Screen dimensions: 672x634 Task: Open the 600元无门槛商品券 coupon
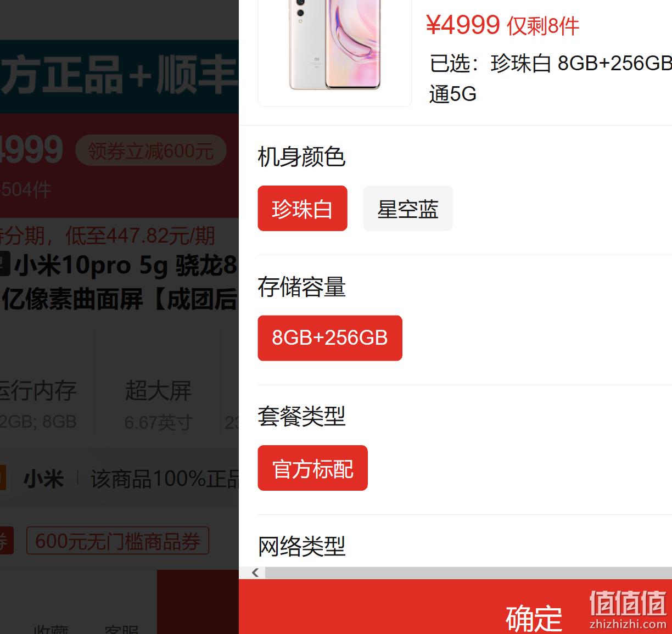(x=117, y=541)
